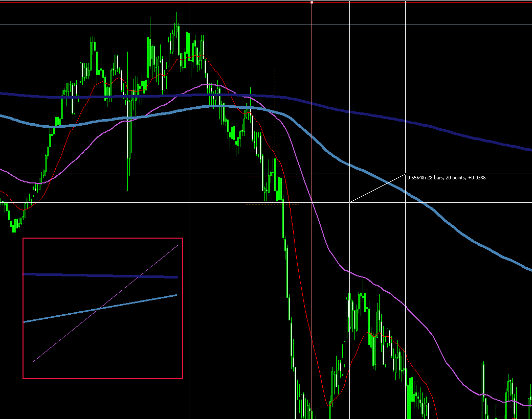
Task: Click the thin violet diagonal line inside red box
Action: coord(106,303)
